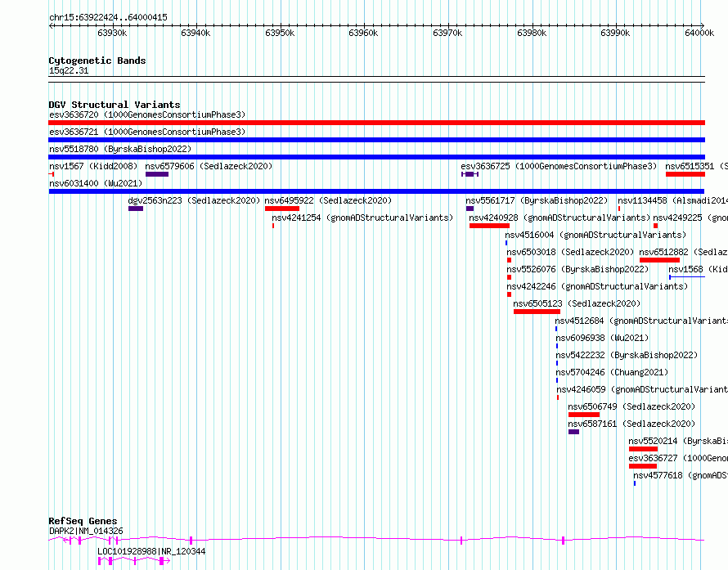Click the nsv4249225 variant label
The height and width of the screenshot is (570, 728).
point(690,218)
